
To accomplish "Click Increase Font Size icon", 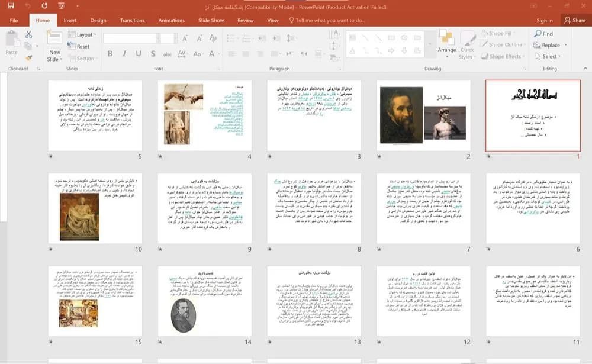I will pos(185,38).
